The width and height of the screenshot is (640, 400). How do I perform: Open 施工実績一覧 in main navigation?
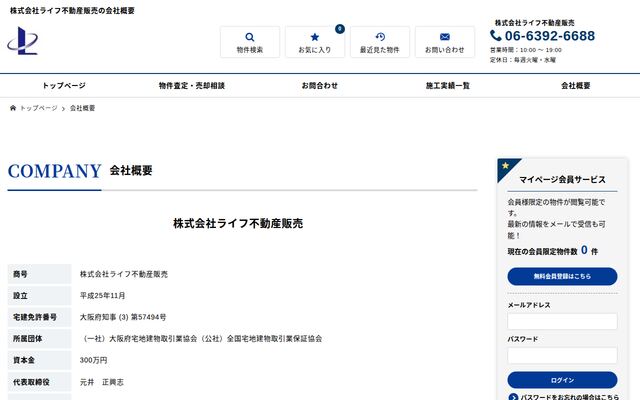pyautogui.click(x=448, y=85)
